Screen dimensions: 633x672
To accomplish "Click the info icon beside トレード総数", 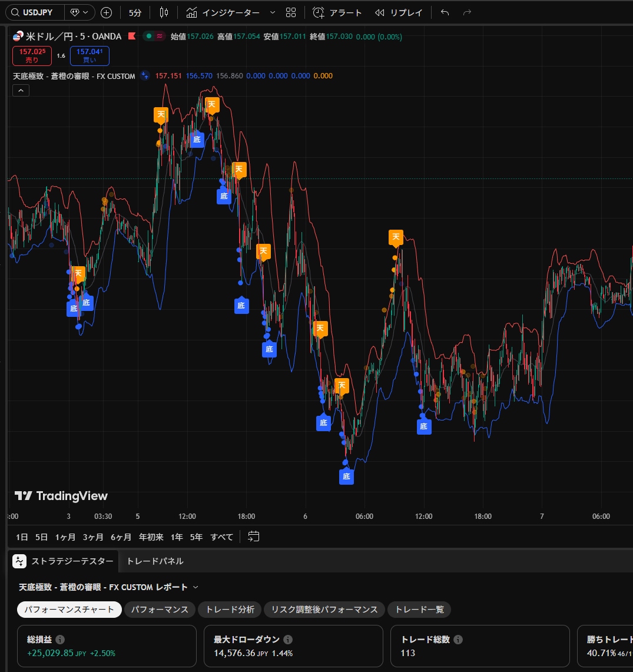I will pos(458,640).
